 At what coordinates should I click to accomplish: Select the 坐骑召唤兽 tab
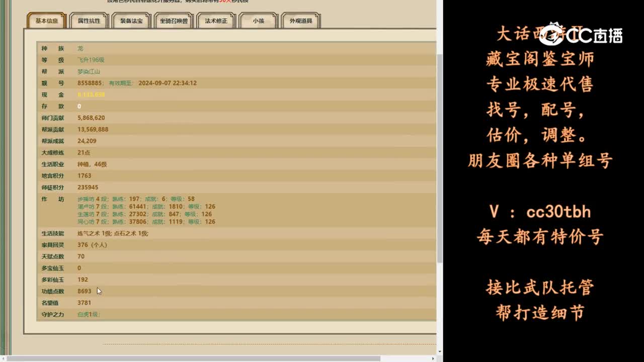(x=174, y=21)
